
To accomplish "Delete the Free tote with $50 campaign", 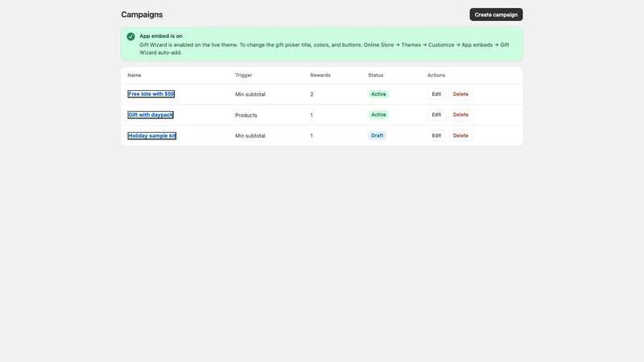I will tap(460, 94).
